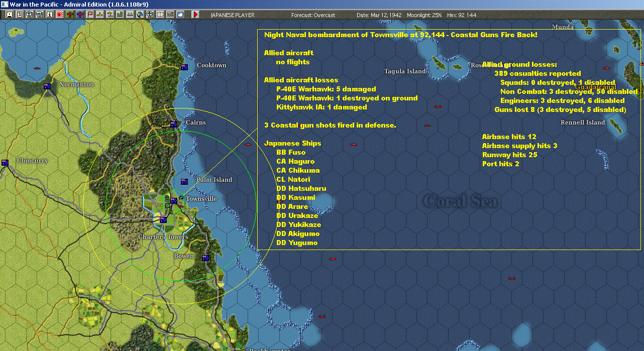Image resolution: width=644 pixels, height=351 pixels.
Task: Click the 'CA Haguro' ship entry
Action: [295, 162]
